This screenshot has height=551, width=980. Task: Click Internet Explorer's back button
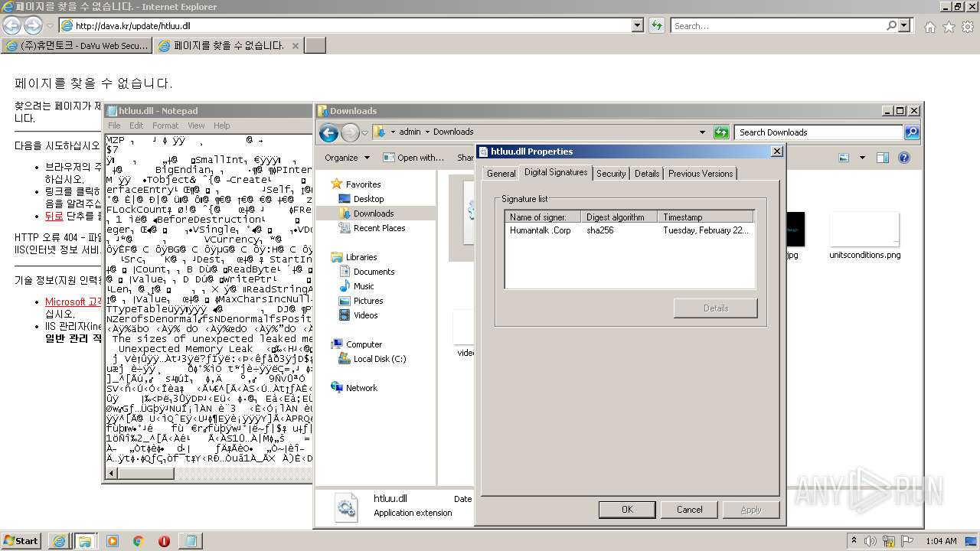tap(12, 25)
